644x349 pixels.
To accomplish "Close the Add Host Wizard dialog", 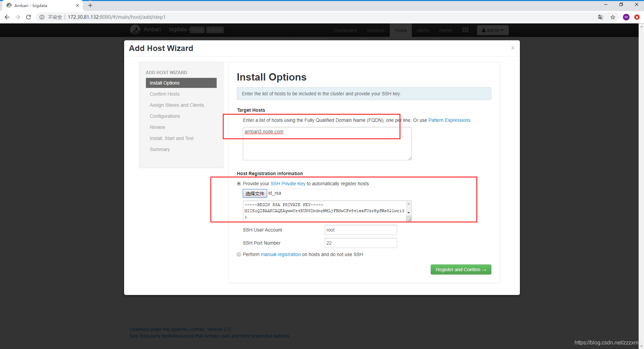I will pyautogui.click(x=513, y=48).
